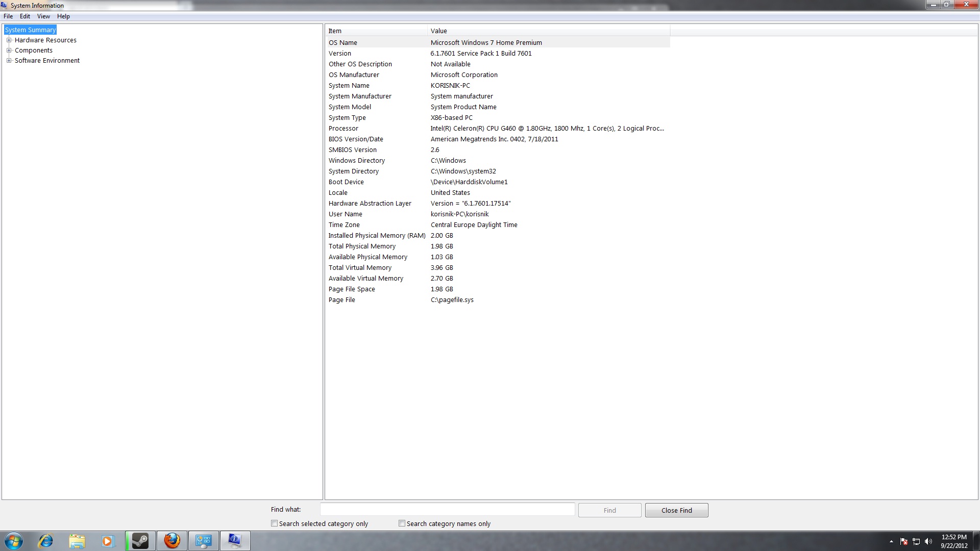980x551 pixels.
Task: Open the Action Center flag icon
Action: (x=904, y=542)
